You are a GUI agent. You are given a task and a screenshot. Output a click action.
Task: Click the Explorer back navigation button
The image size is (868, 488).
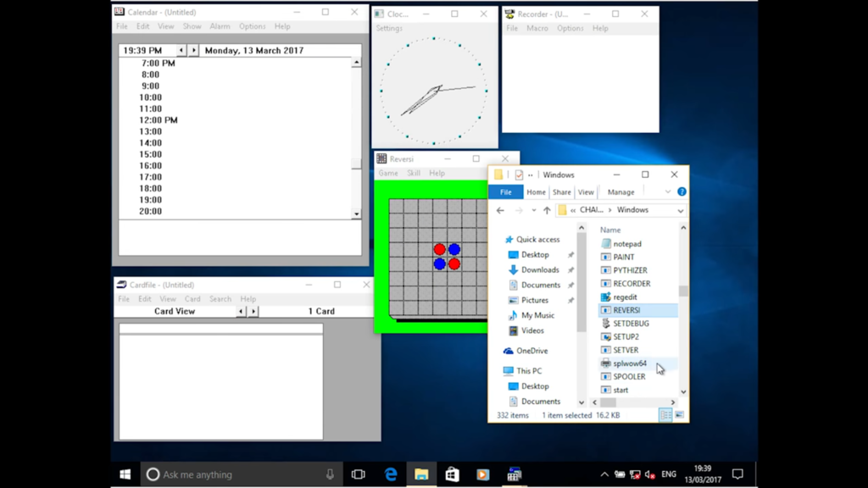coord(500,209)
